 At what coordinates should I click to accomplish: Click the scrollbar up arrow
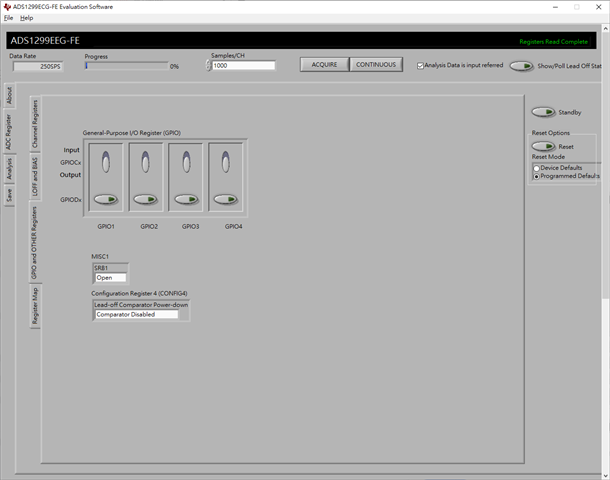coord(605,28)
